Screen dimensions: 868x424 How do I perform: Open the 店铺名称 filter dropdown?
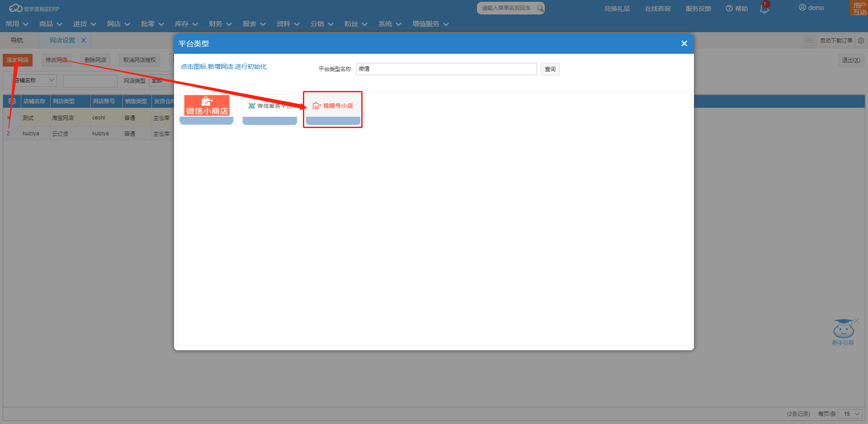(x=34, y=81)
